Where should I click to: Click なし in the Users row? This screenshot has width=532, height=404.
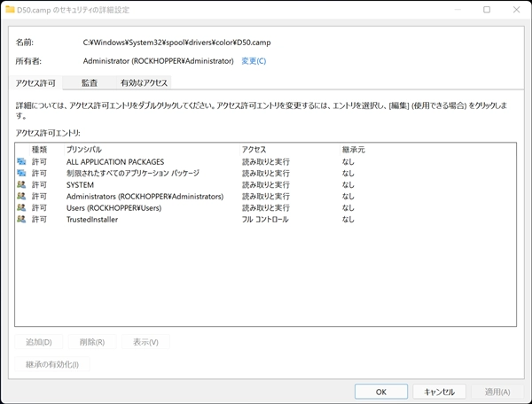point(348,208)
